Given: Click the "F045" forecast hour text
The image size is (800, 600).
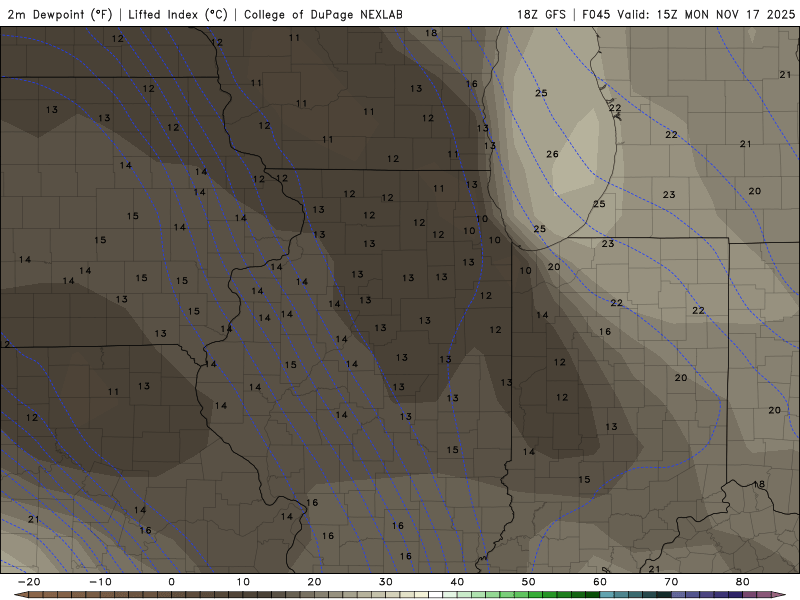Looking at the screenshot, I should coord(596,14).
